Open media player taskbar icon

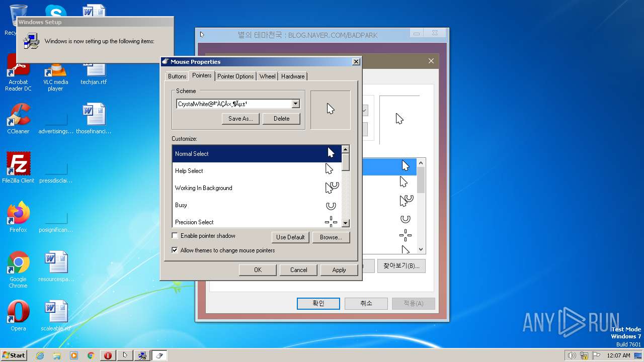tap(74, 355)
